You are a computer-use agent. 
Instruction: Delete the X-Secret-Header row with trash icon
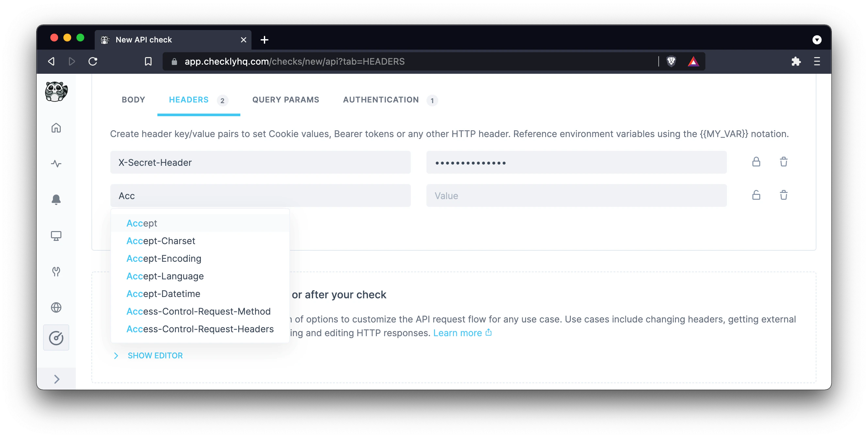click(x=783, y=162)
